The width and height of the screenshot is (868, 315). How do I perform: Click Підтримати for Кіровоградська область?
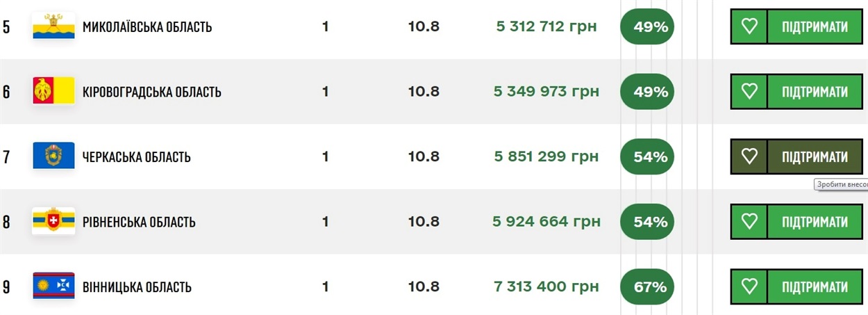(815, 92)
